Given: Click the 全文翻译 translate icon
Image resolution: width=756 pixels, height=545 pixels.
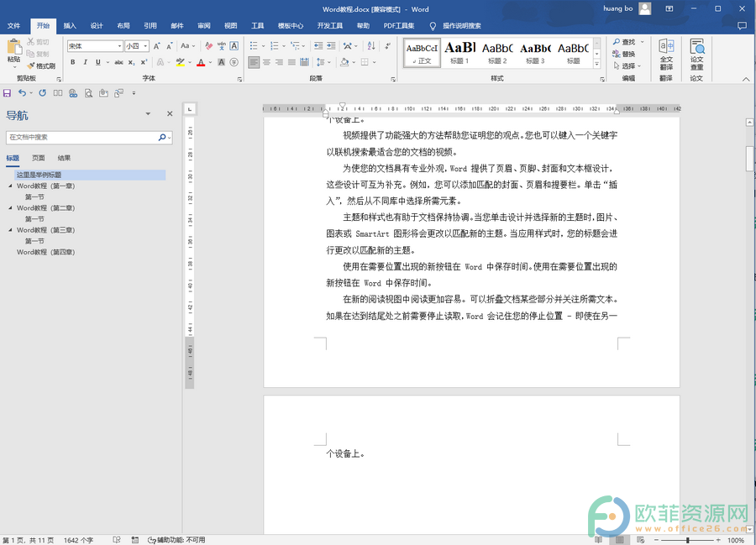Looking at the screenshot, I should coord(666,54).
